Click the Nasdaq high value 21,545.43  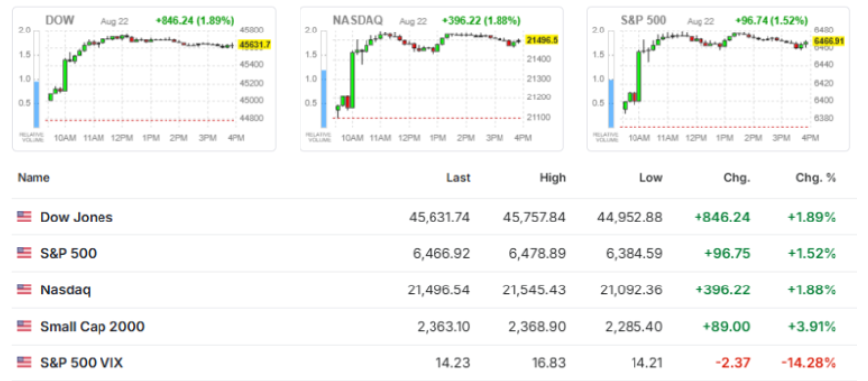click(x=533, y=289)
